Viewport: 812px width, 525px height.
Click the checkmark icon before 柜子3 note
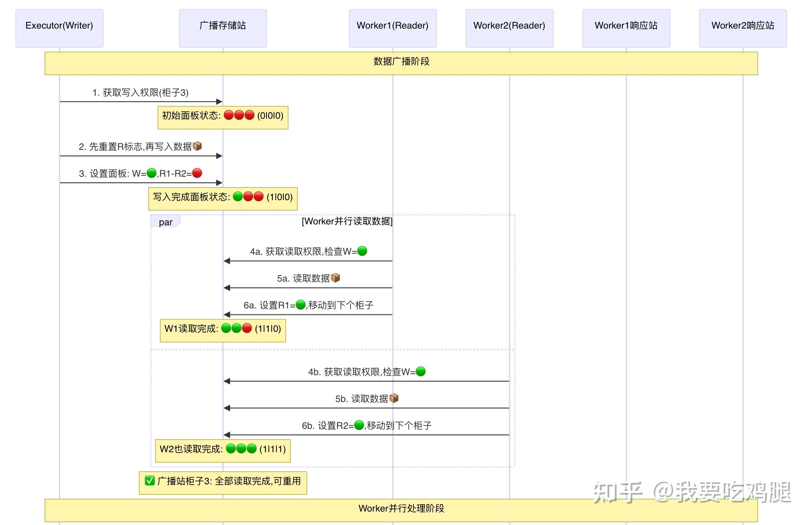pyautogui.click(x=149, y=481)
